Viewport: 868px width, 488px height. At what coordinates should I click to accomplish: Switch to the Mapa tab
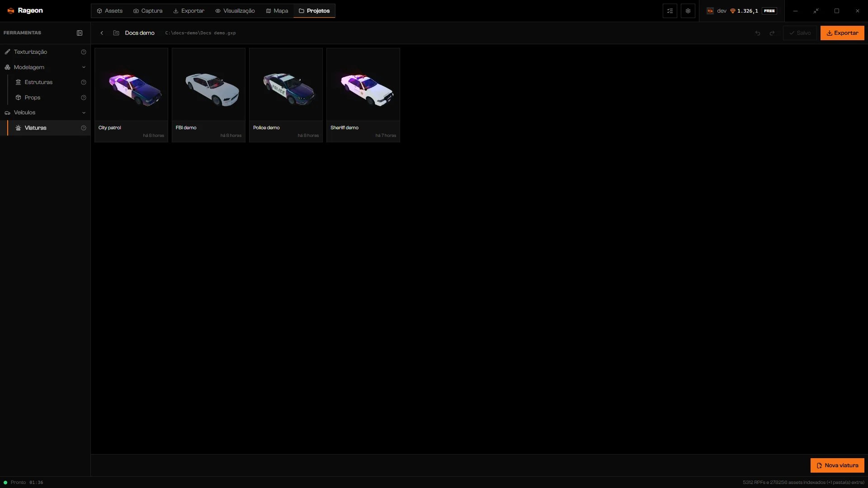click(x=277, y=11)
